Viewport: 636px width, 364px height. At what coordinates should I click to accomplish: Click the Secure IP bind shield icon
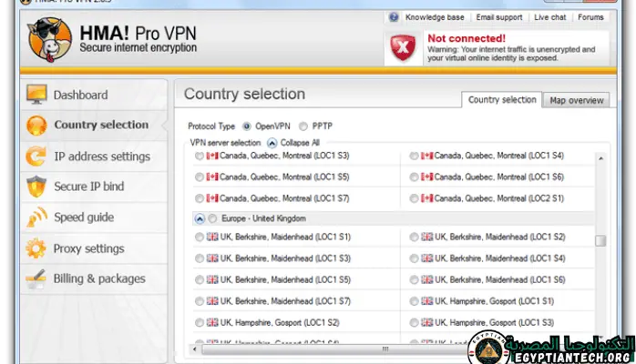[36, 187]
